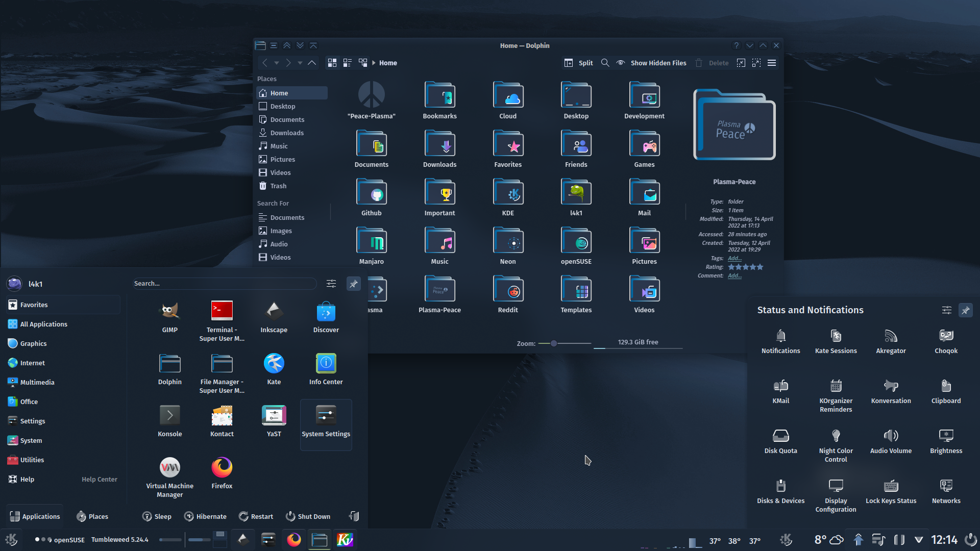This screenshot has height=551, width=980.
Task: Set the fifth rating star for Plasma-Peace
Action: [760, 267]
